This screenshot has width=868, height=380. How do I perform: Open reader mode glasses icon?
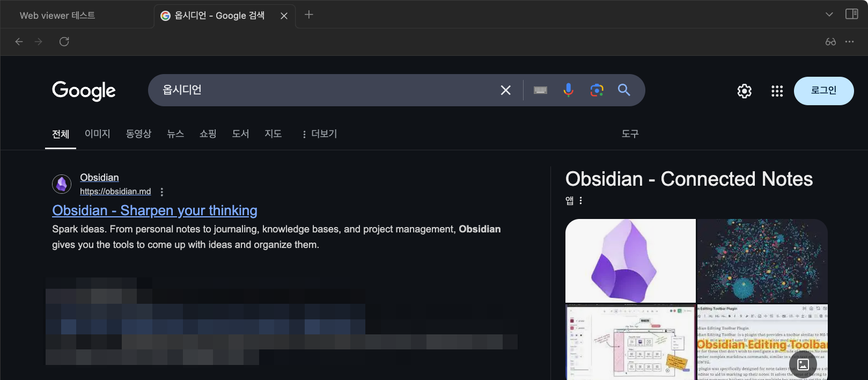[x=830, y=41]
